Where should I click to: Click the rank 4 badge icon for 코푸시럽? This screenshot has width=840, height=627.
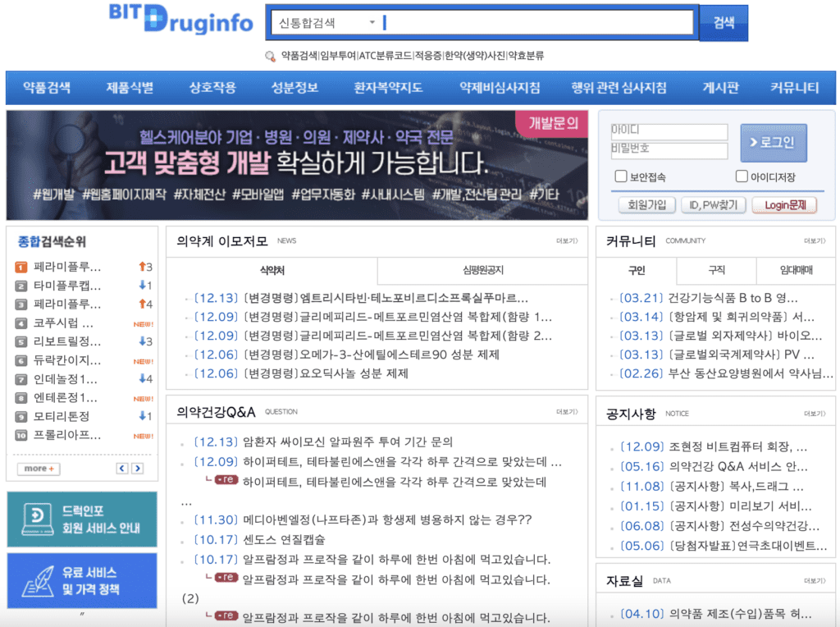(x=21, y=323)
